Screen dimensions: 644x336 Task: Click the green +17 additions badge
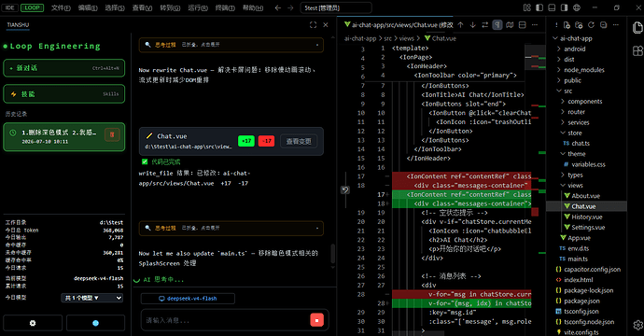(x=246, y=141)
